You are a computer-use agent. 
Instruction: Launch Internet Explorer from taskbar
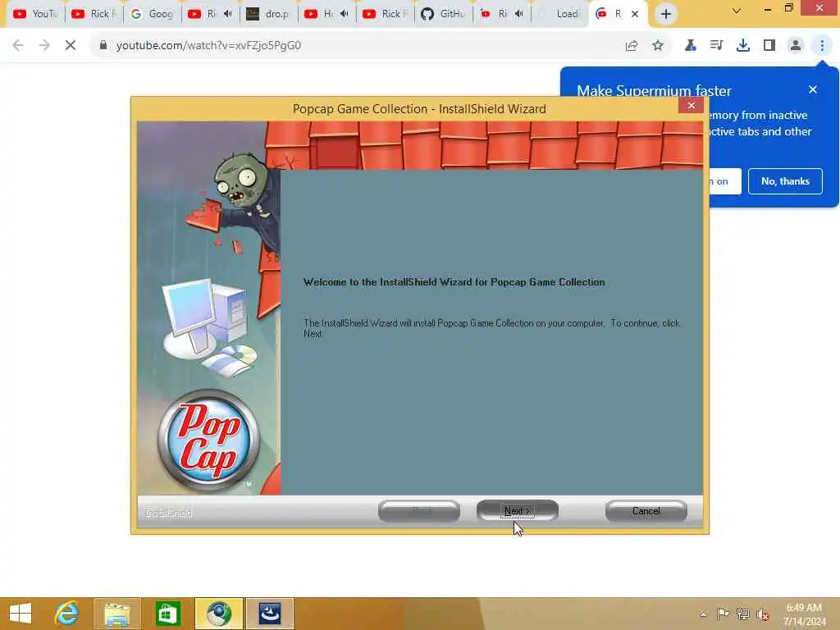(67, 614)
